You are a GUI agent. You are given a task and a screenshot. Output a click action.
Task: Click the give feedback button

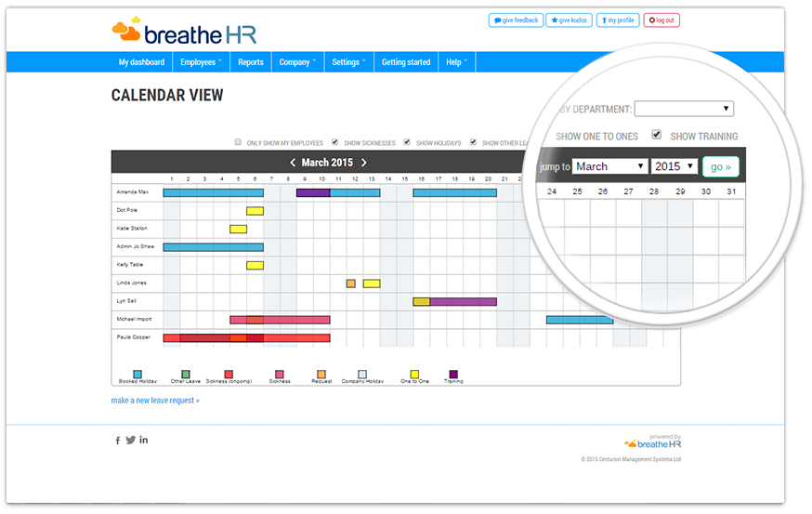(516, 20)
